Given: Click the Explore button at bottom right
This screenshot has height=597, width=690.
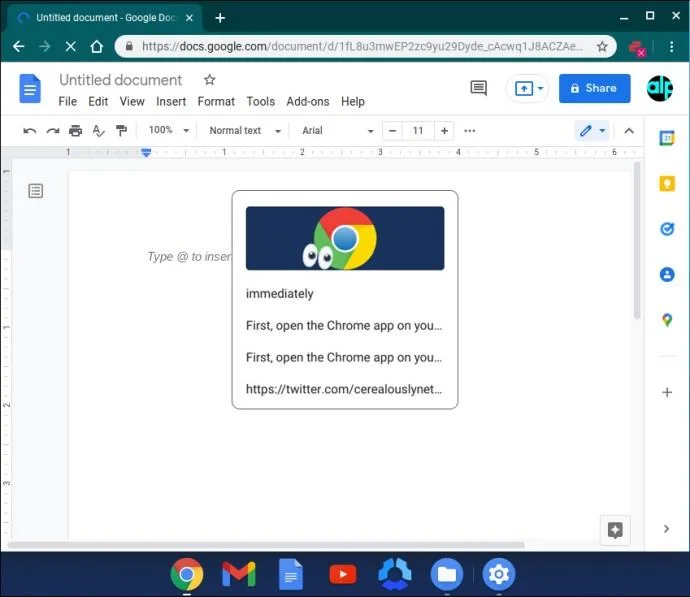Looking at the screenshot, I should [615, 530].
